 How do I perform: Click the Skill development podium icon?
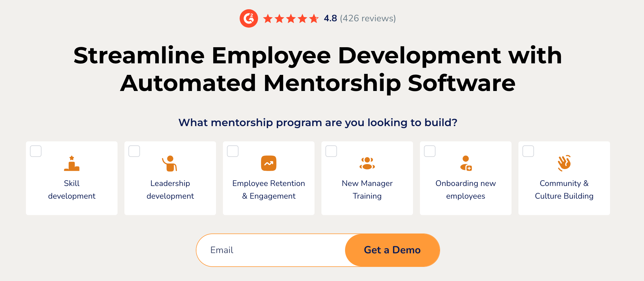click(x=72, y=164)
